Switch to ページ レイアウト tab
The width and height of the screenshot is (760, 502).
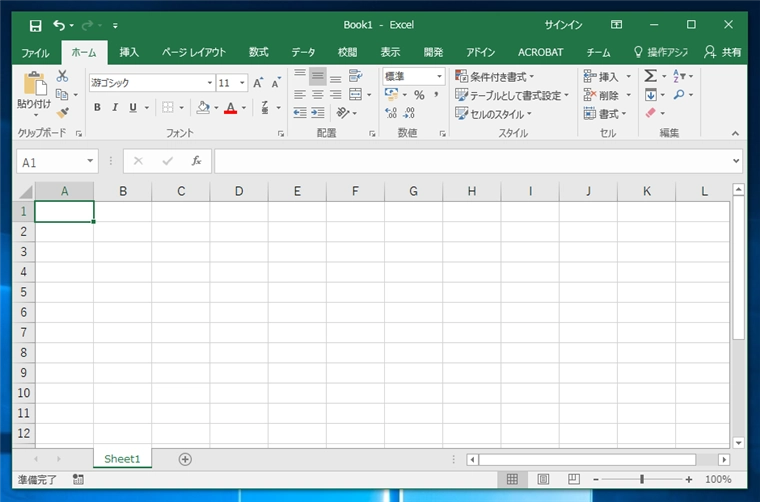click(x=194, y=52)
